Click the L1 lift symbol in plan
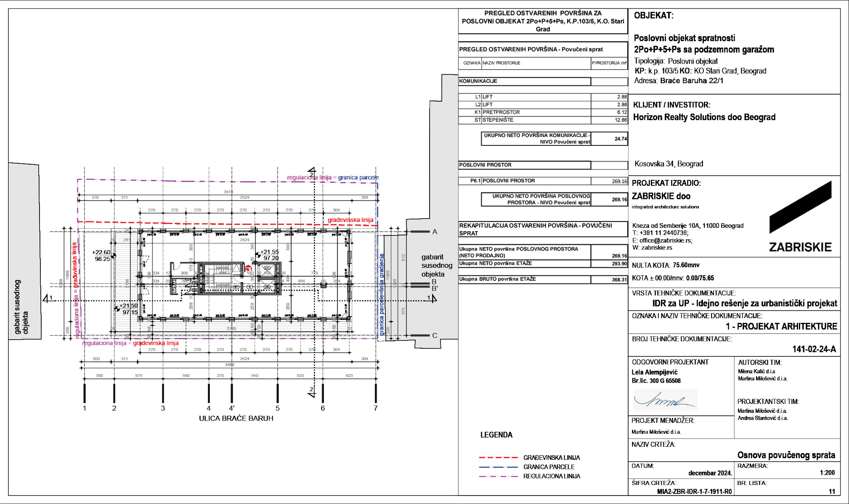849x504 pixels. (x=267, y=268)
